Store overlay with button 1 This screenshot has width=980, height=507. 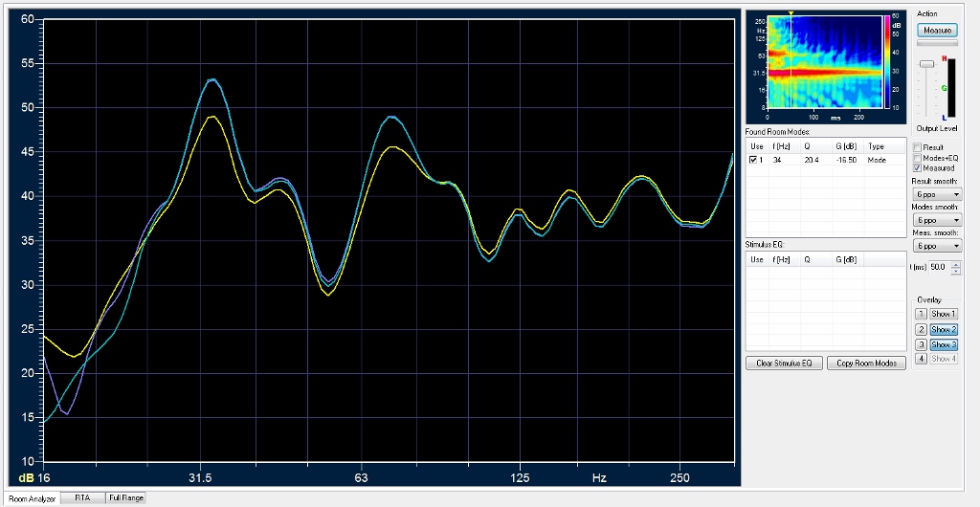pos(921,314)
